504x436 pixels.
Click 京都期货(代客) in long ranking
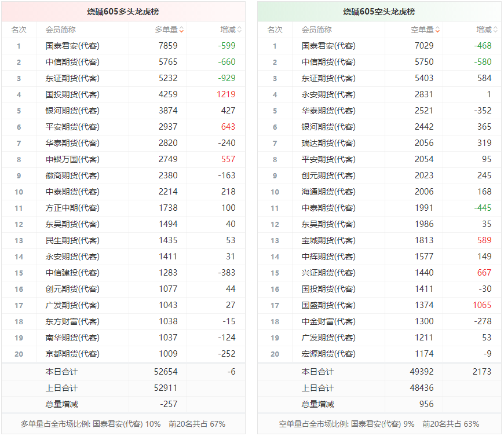coord(72,354)
